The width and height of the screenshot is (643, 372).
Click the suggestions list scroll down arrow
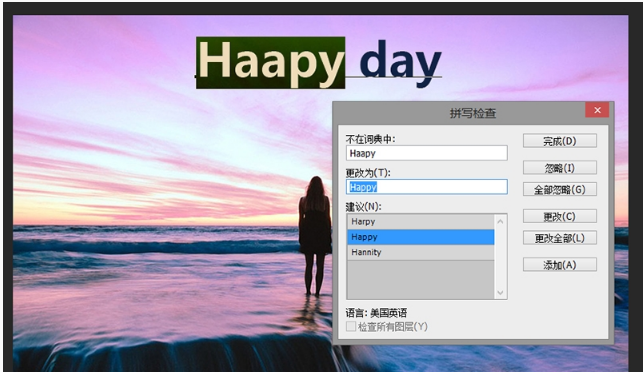click(x=500, y=292)
